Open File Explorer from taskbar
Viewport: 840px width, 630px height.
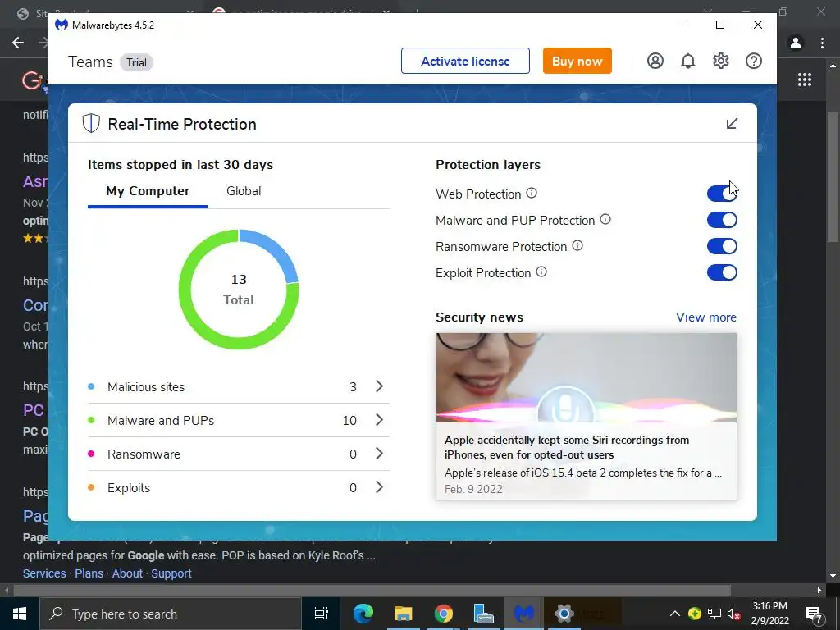point(403,614)
